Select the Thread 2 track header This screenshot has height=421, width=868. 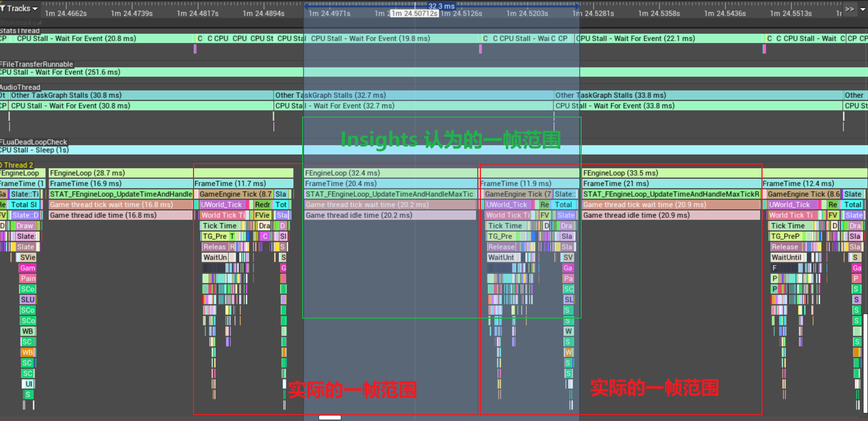17,165
